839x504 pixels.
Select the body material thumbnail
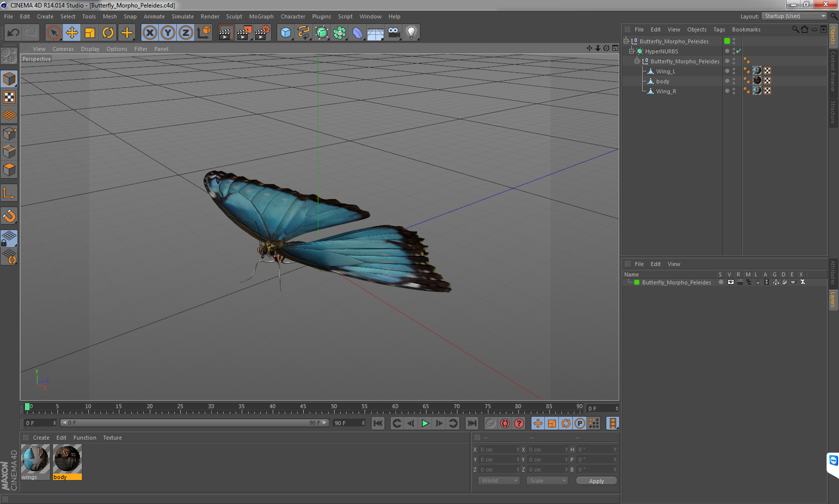pos(67,462)
